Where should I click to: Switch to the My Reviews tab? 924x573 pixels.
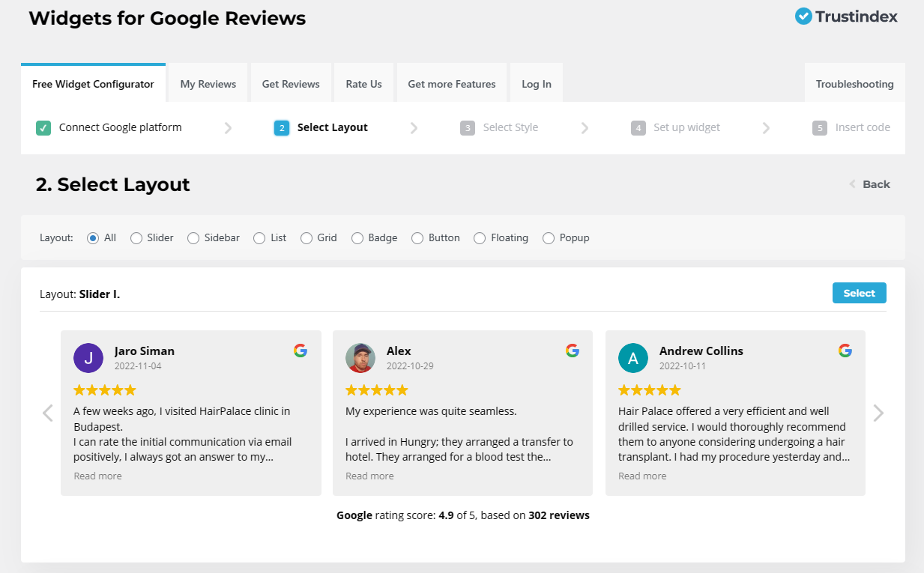coord(208,83)
